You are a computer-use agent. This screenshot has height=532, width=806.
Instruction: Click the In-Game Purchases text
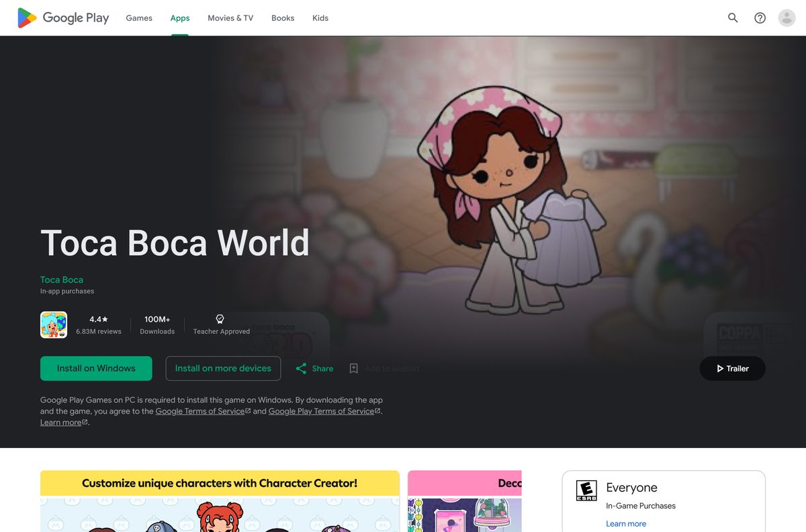(641, 506)
